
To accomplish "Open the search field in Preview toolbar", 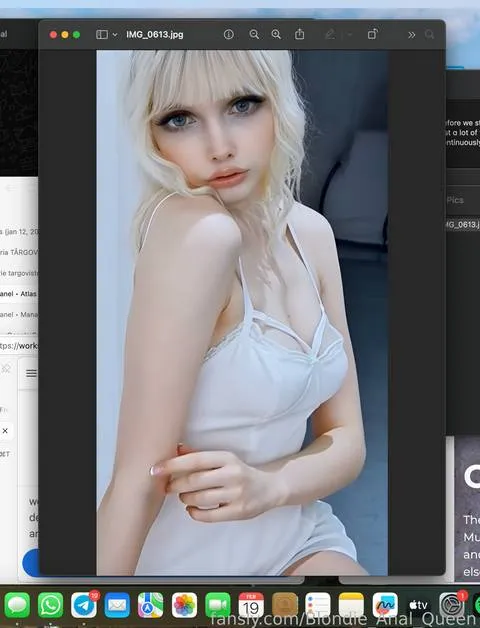I will [x=430, y=35].
